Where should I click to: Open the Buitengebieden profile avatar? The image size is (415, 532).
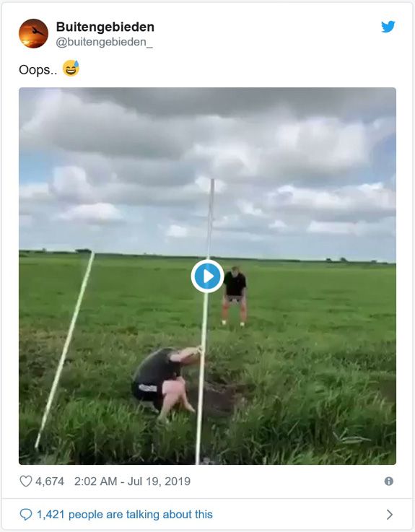point(33,33)
